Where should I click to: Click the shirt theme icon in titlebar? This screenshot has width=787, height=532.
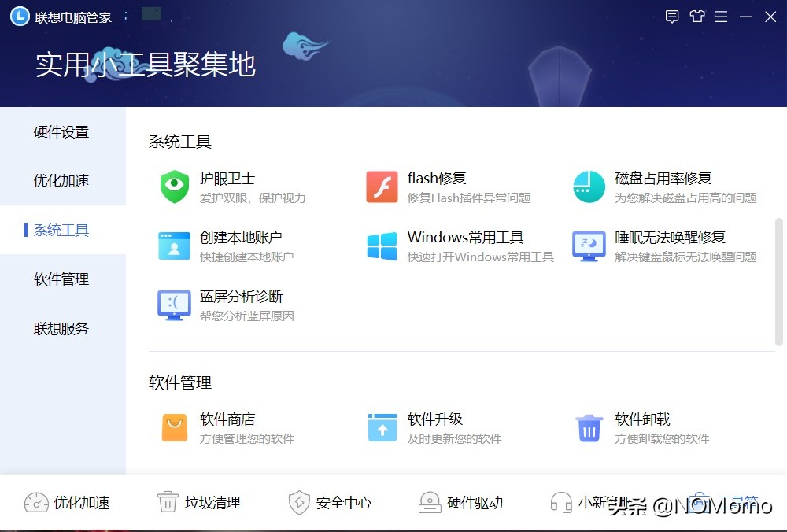[x=697, y=16]
